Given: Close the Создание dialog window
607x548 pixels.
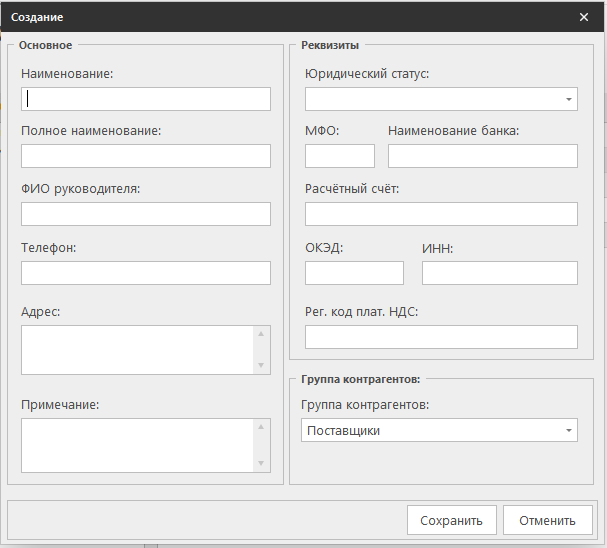Looking at the screenshot, I should pos(584,17).
